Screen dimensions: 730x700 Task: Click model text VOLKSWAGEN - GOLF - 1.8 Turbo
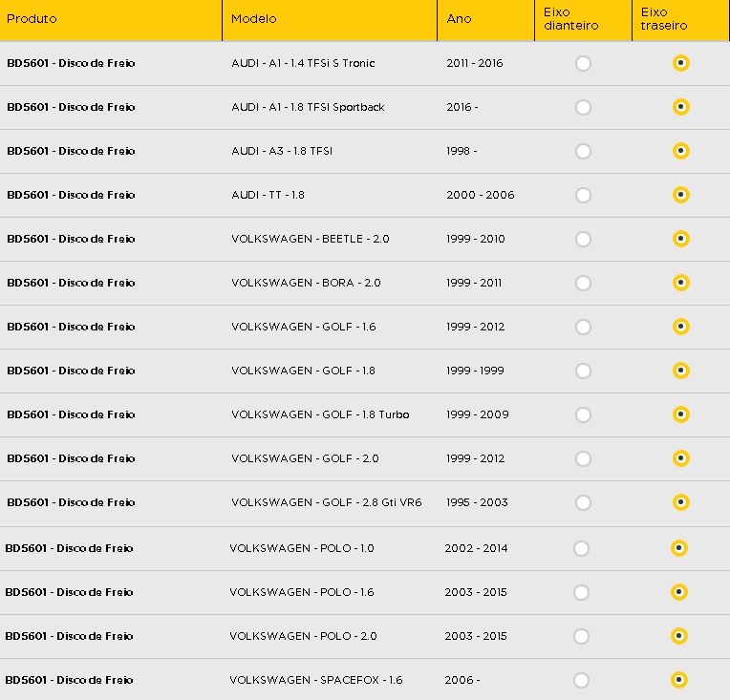pos(320,414)
